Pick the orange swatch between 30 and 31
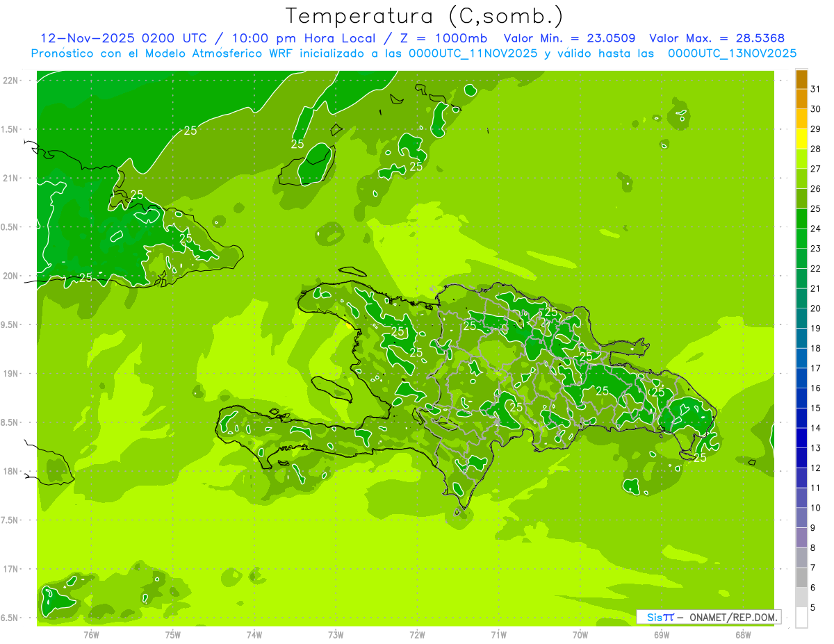Screen dimensions: 834x644 click(x=801, y=99)
